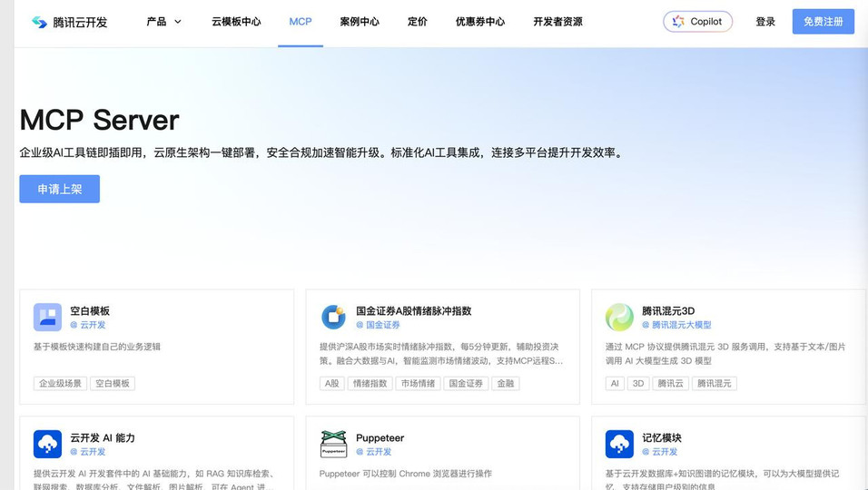Viewport: 868px width, 490px height.
Task: Click the 腾讯混元3D green logo icon
Action: pyautogui.click(x=619, y=317)
